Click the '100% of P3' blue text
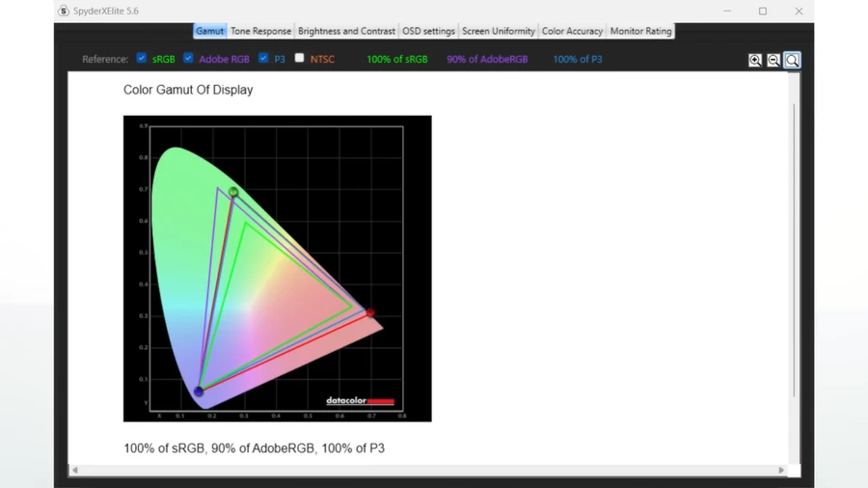 (x=578, y=59)
